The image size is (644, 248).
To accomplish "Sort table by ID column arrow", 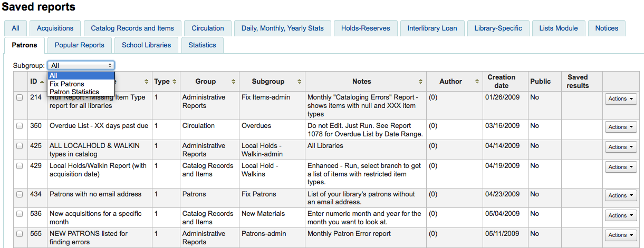I will [42, 82].
